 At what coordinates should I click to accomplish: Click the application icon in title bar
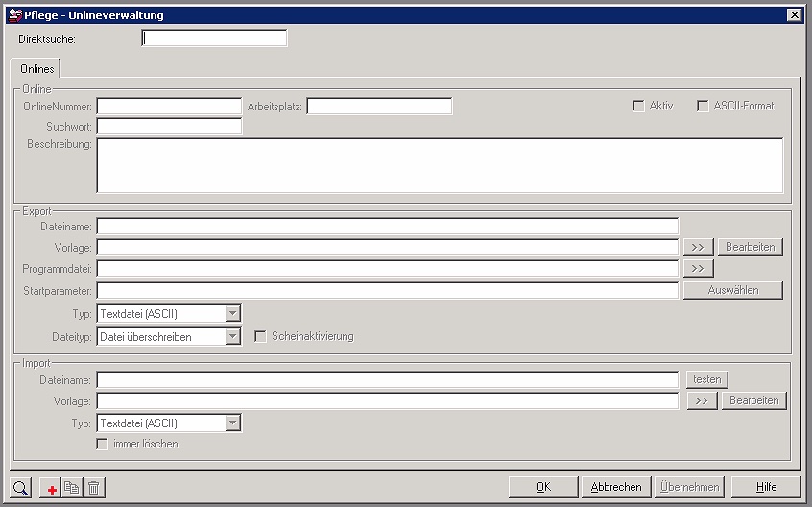[14, 15]
